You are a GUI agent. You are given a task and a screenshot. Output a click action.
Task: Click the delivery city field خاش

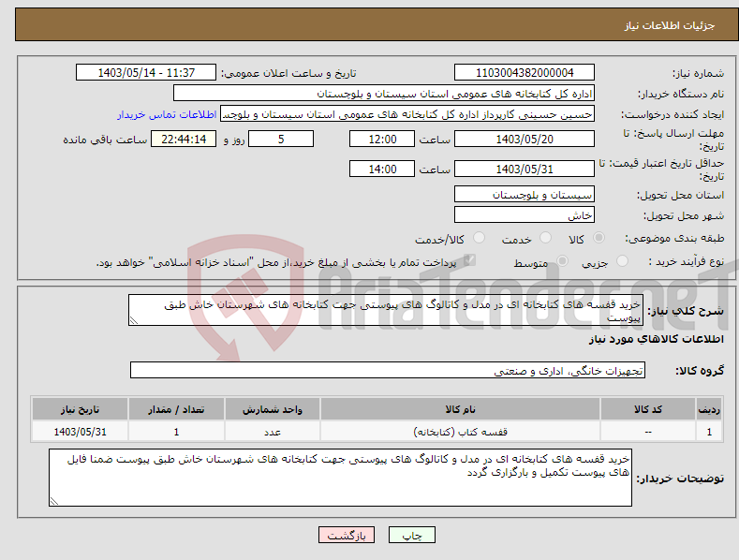525,215
